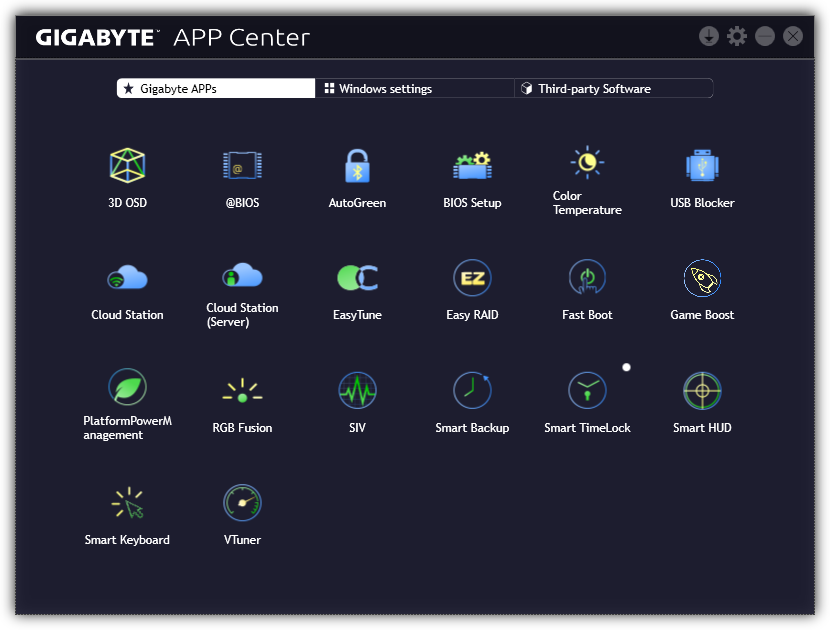
Task: Open the Cloud Station Wi-Fi cloud icon
Action: 127,277
